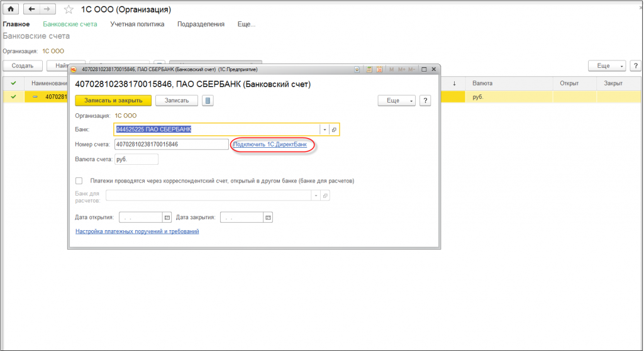644x351 pixels.
Task: Open the Еще... navigation item
Action: click(247, 25)
